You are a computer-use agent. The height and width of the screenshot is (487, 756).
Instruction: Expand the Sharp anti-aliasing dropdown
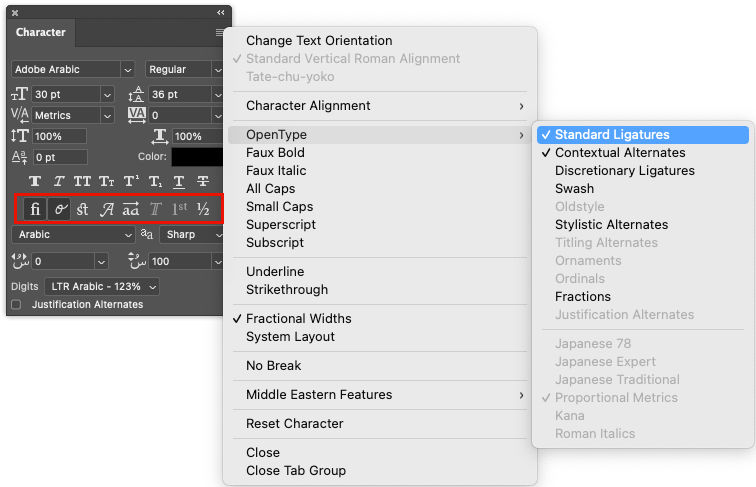coord(191,235)
